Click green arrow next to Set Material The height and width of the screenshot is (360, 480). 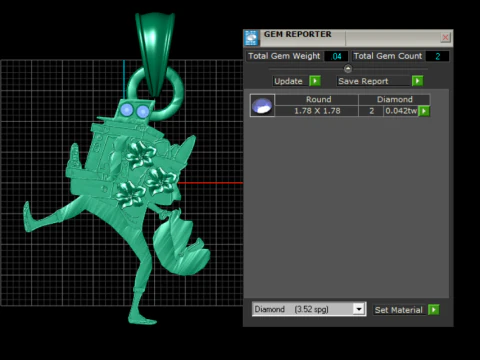coord(434,310)
